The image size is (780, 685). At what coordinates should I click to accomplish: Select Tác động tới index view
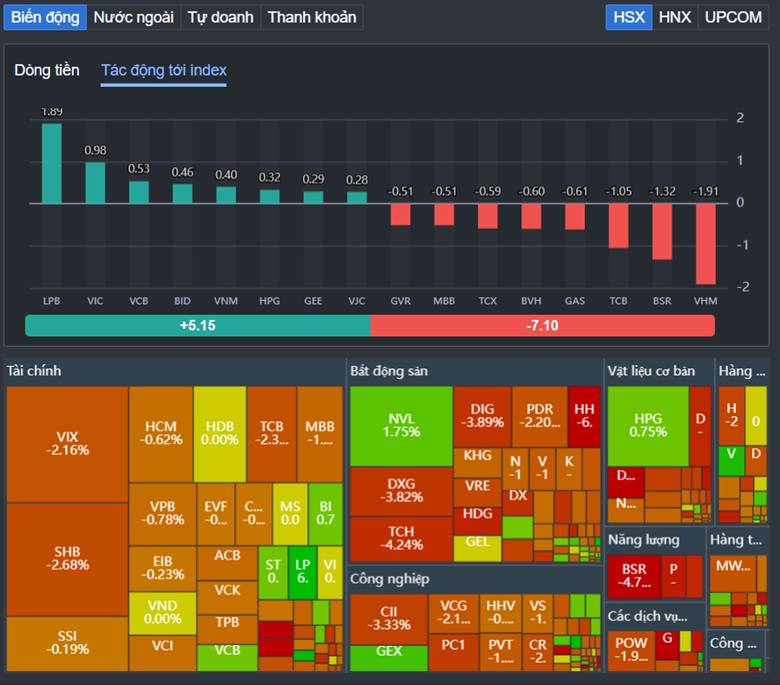[x=164, y=70]
